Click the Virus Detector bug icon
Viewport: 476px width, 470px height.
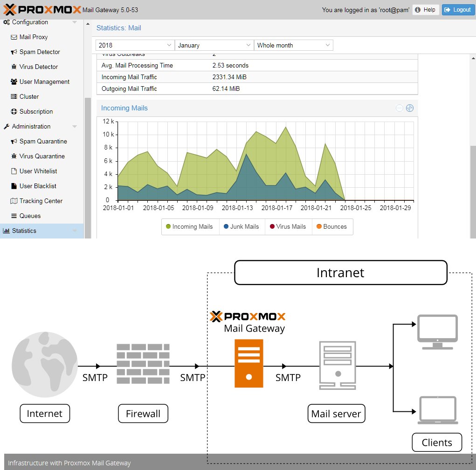(14, 67)
